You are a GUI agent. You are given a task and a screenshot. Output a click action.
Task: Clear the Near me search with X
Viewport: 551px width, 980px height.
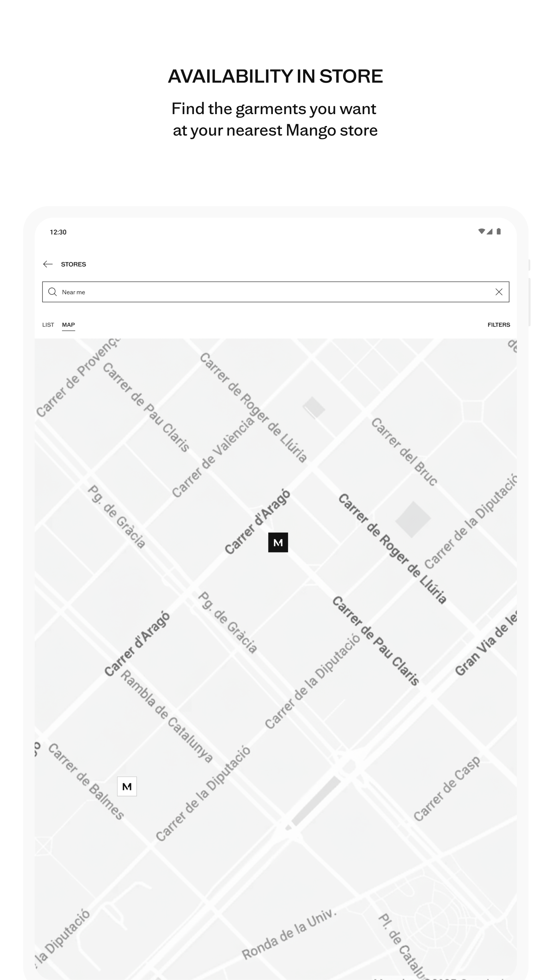(x=499, y=292)
